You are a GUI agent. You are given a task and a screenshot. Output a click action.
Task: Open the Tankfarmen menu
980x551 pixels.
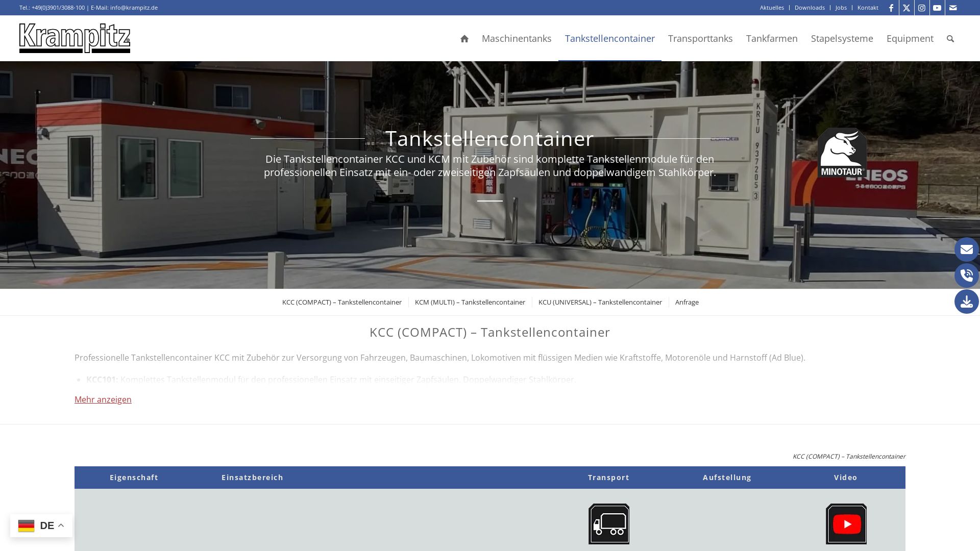[772, 39]
